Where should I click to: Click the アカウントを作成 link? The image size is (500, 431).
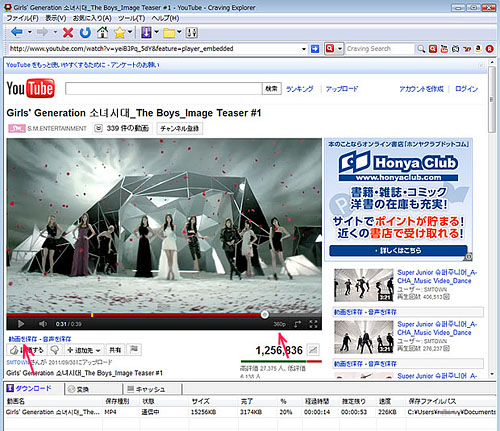421,89
